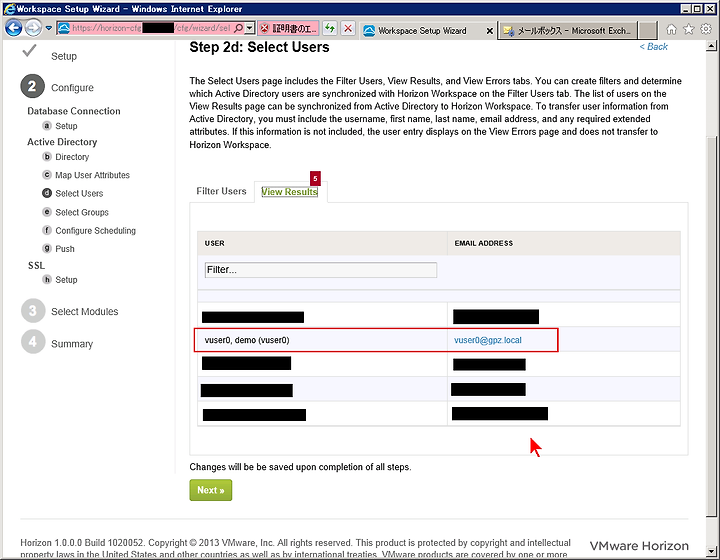Click the Select Modules step 3 circle
Screen dimensions: 720x560
(x=33, y=311)
